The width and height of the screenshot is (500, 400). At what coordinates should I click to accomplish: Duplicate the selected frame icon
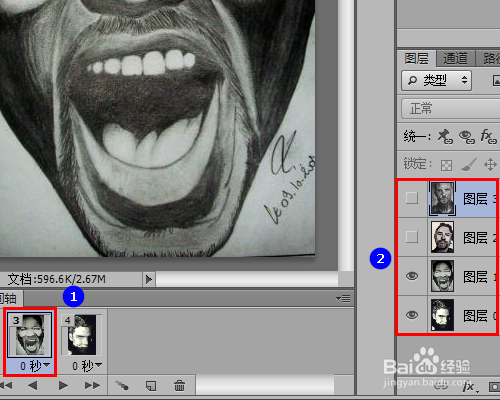(151, 386)
